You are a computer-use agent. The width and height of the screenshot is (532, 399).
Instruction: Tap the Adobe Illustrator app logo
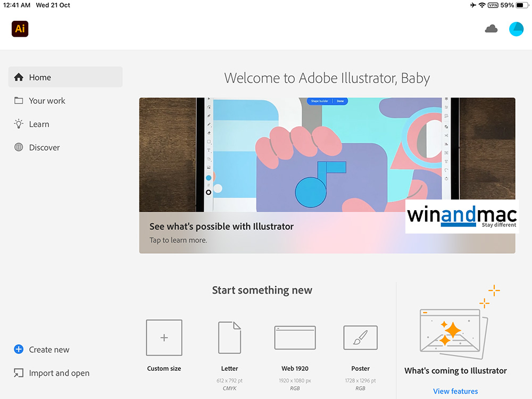[x=20, y=29]
